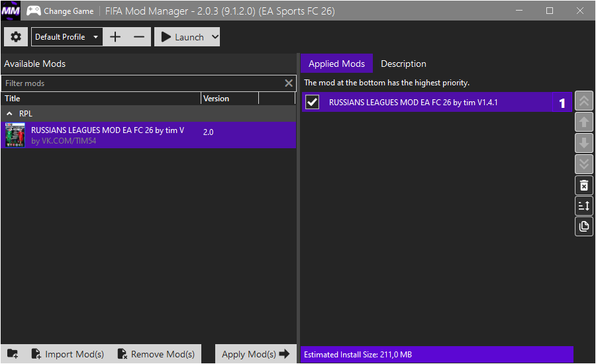Screen dimensions: 596x364
Task: Click the sort applied mods icon
Action: click(584, 206)
